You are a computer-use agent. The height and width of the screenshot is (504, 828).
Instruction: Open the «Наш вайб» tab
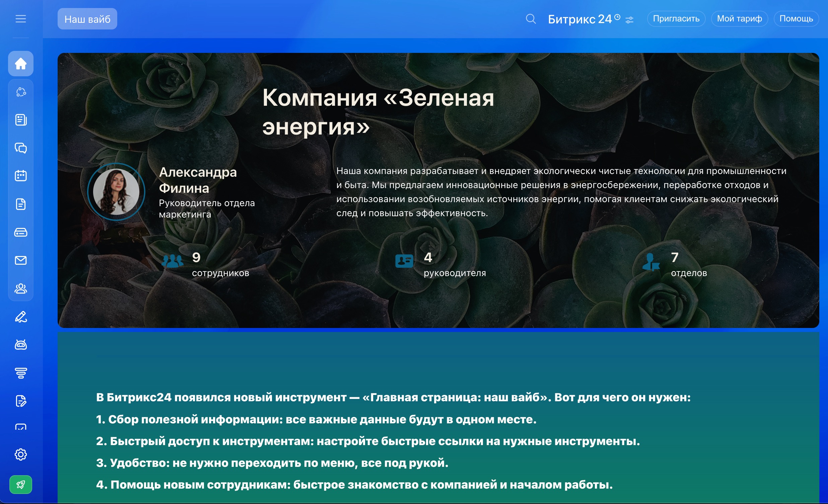87,19
